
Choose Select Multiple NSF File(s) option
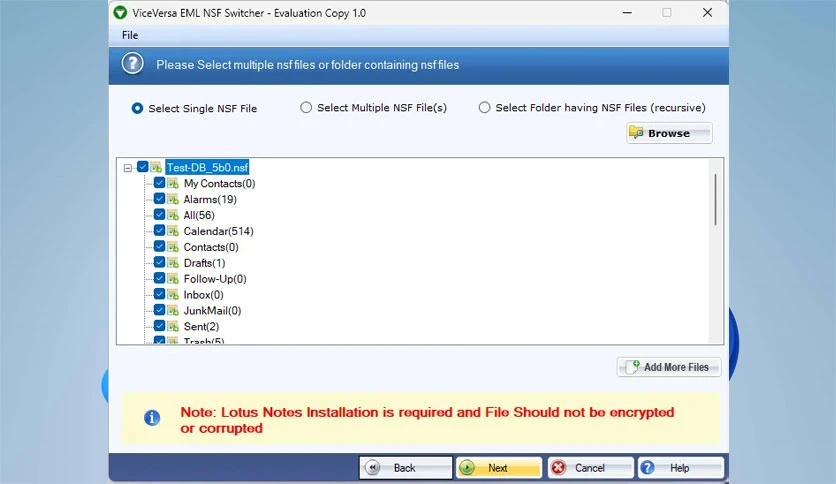point(306,108)
